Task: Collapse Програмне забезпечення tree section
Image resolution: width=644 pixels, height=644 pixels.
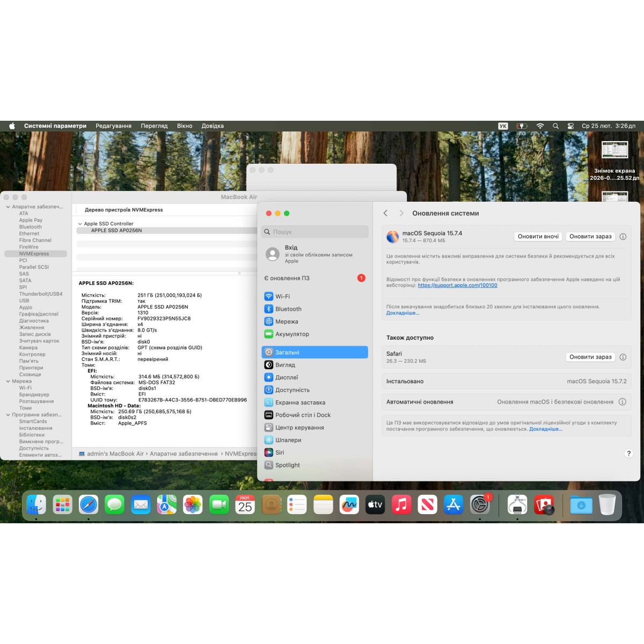Action: [x=8, y=415]
